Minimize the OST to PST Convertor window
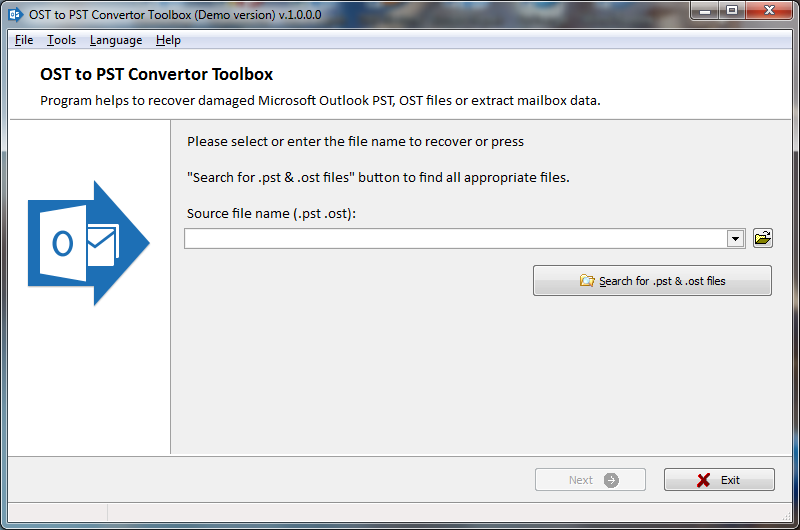This screenshot has width=800, height=530. coord(705,10)
